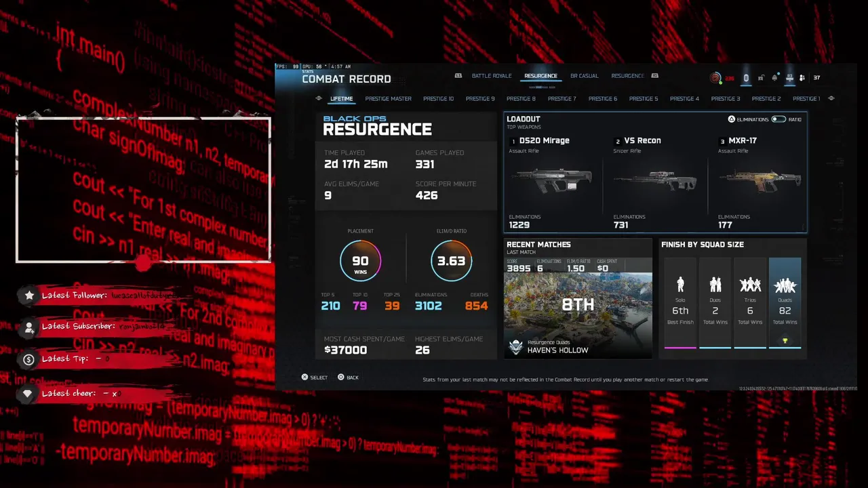
Task: Click the Top 10 value 79
Action: point(359,306)
